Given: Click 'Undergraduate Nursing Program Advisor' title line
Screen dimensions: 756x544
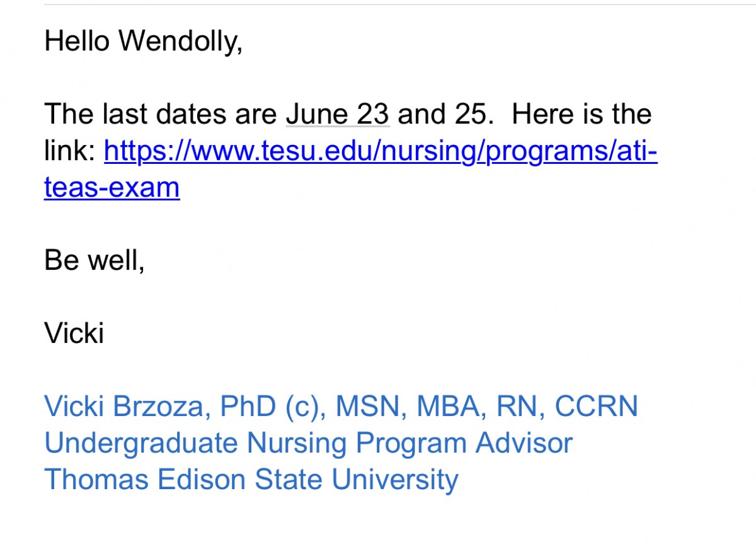Looking at the screenshot, I should click(308, 444).
